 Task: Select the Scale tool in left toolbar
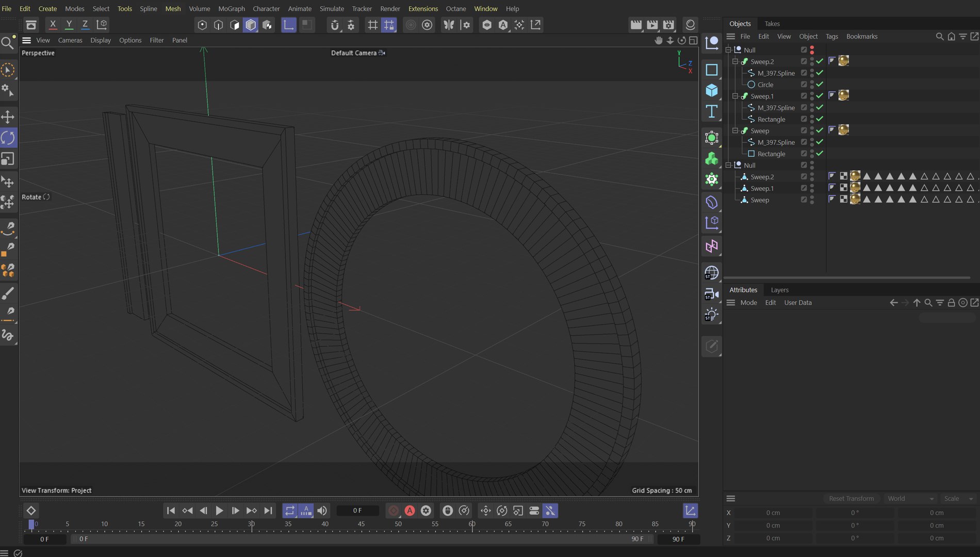point(8,159)
